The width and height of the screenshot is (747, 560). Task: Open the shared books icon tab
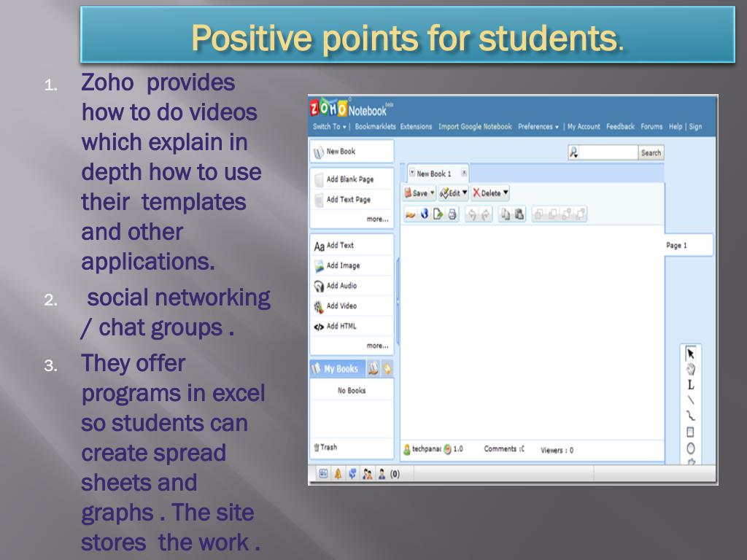[x=373, y=368]
